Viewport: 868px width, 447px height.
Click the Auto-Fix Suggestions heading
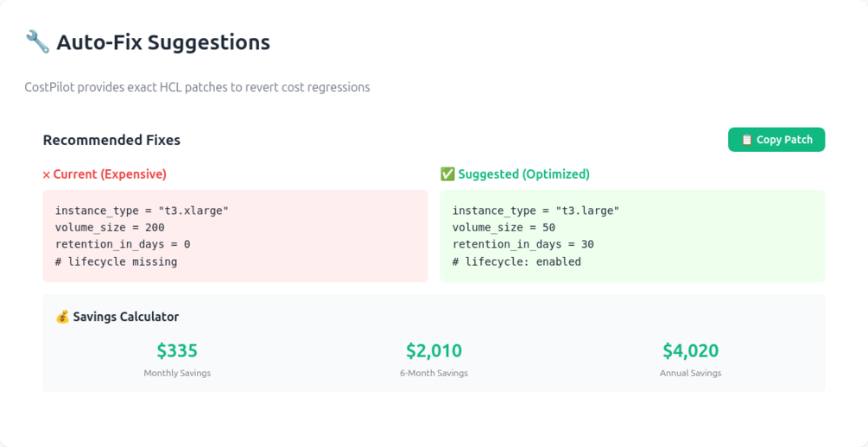[x=162, y=41]
